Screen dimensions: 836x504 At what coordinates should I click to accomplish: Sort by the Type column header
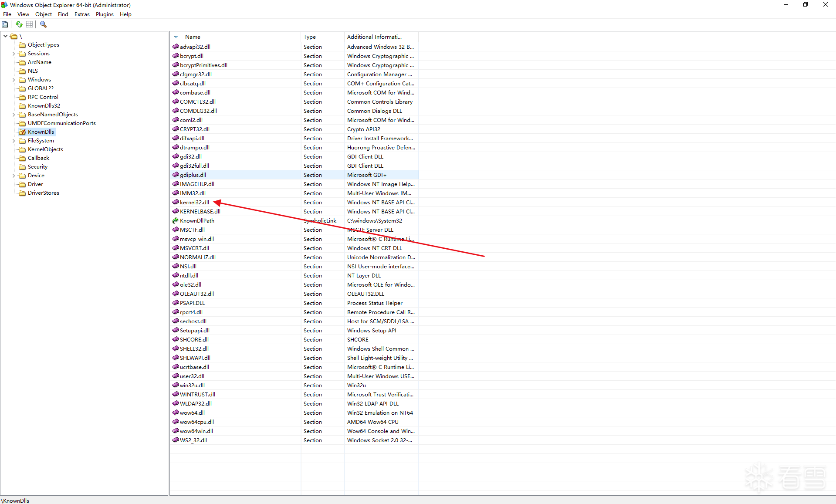point(323,37)
